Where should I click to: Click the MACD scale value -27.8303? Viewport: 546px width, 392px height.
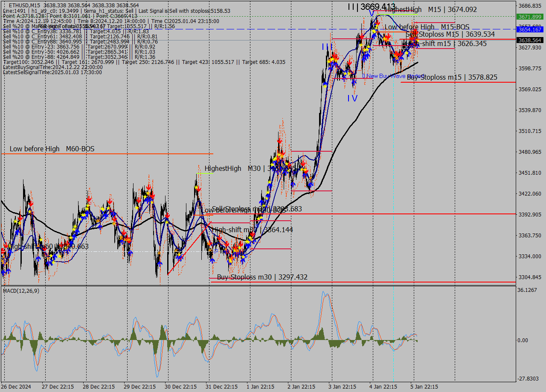pos(528,378)
